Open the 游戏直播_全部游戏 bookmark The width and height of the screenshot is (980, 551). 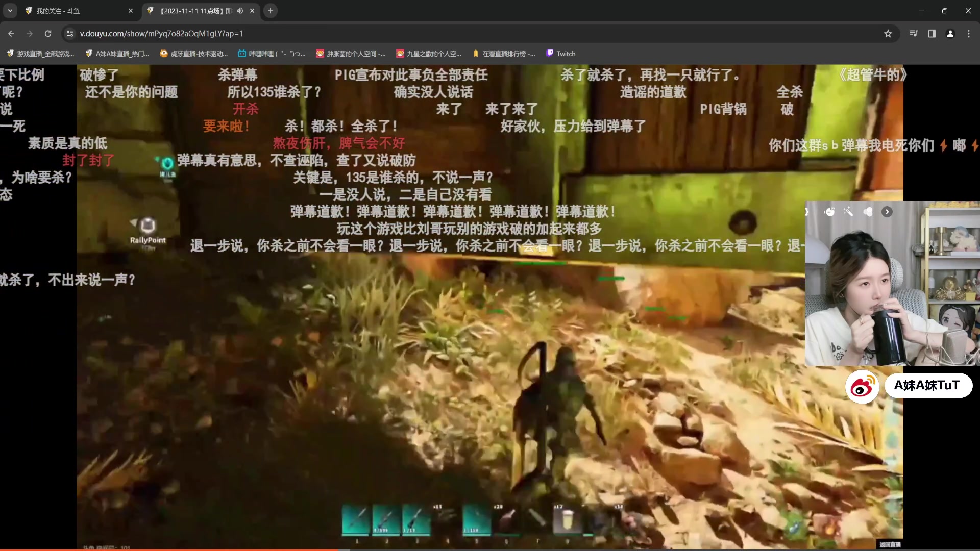click(x=41, y=54)
